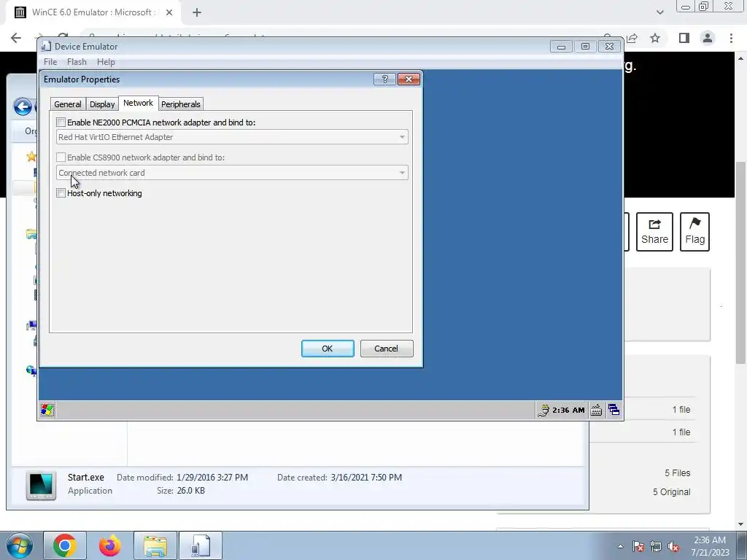Click the Favorites star in Explorer sidebar
Screen dimensions: 747x560
click(31, 156)
